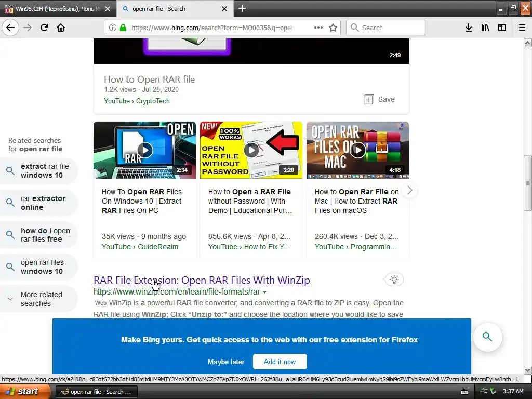The height and width of the screenshot is (399, 532).
Task: Close the open rar file Search tab
Action: point(224,9)
